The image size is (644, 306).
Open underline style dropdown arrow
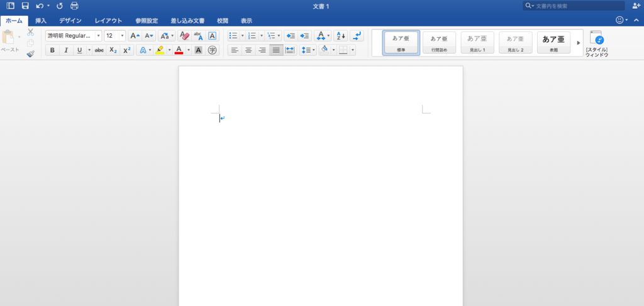tap(89, 50)
